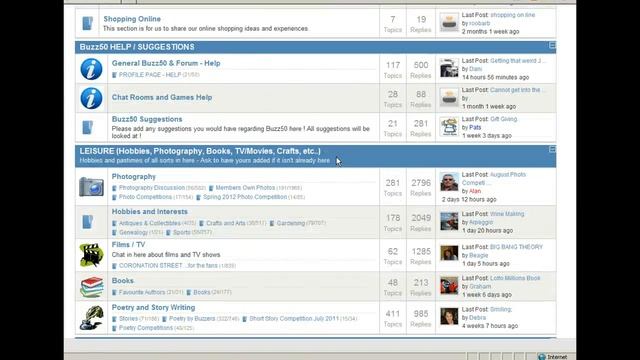Click the Hobbies and Interests forum icon
The width and height of the screenshot is (640, 360).
tap(87, 222)
